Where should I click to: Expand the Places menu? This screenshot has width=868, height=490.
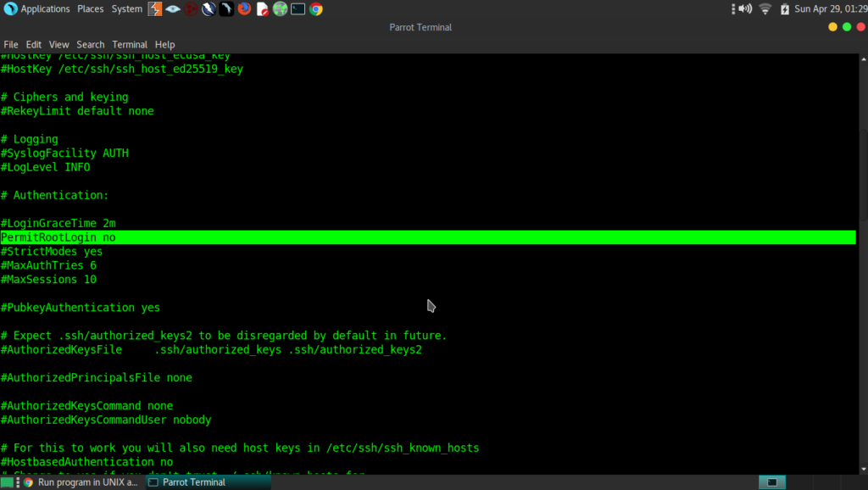pos(90,9)
